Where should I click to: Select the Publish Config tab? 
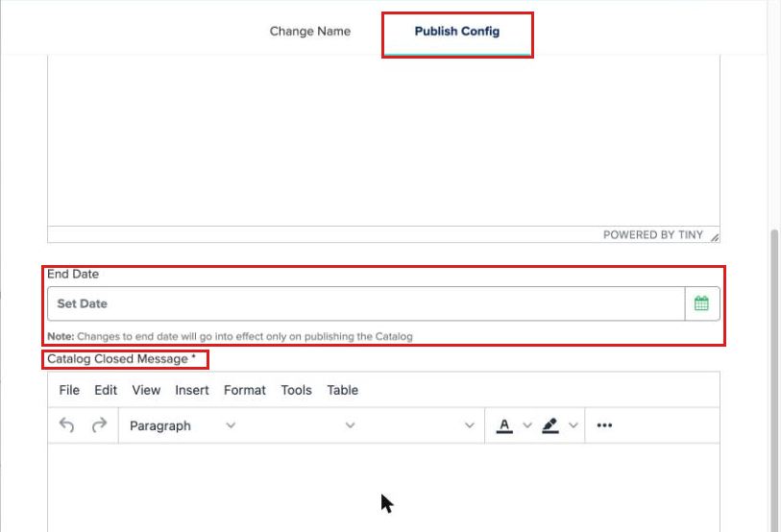[457, 32]
